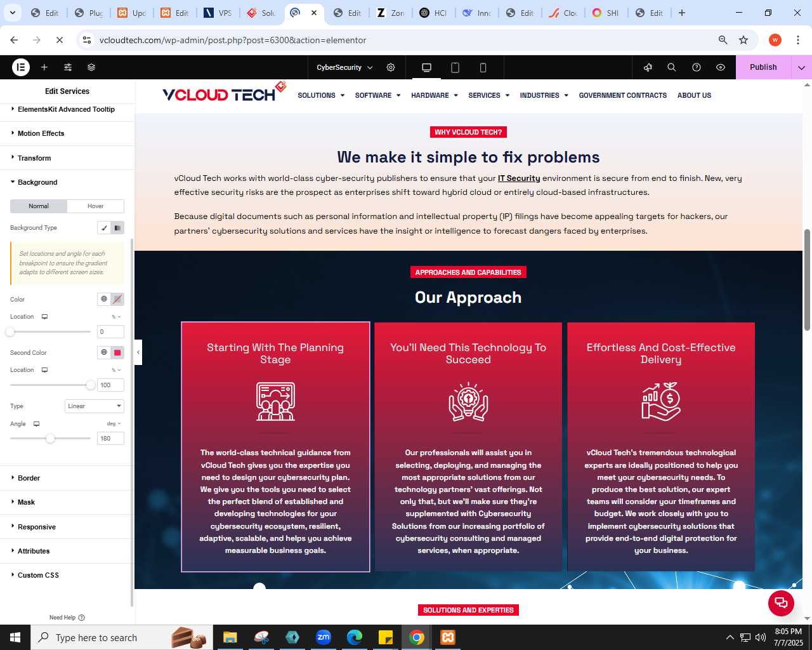Open Zoom from the taskbar

coord(324,637)
